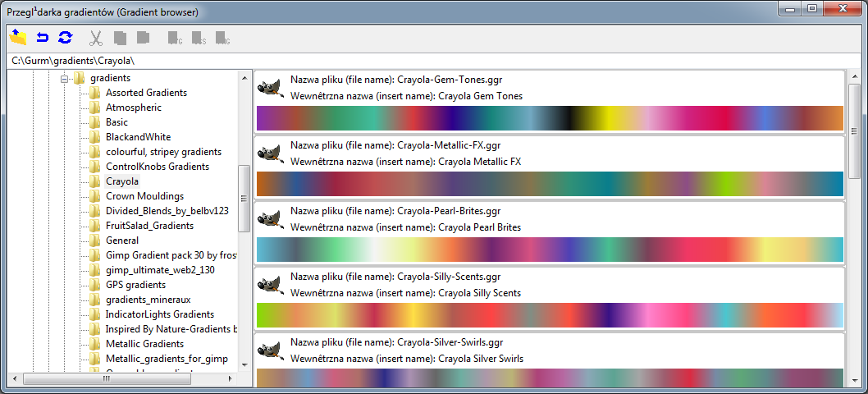
Task: Click the insert name Crayola Silly Scents
Action: (x=479, y=293)
